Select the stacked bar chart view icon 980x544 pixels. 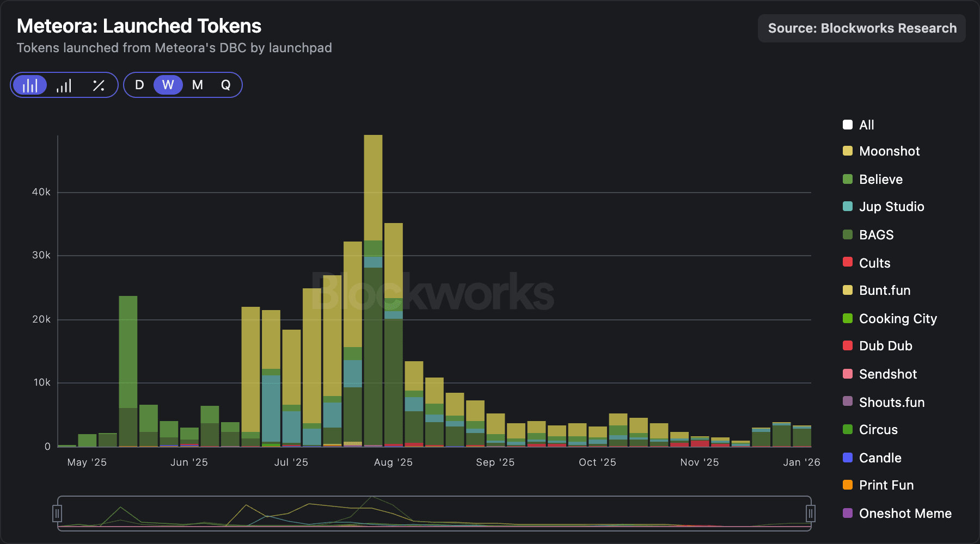[x=30, y=85]
